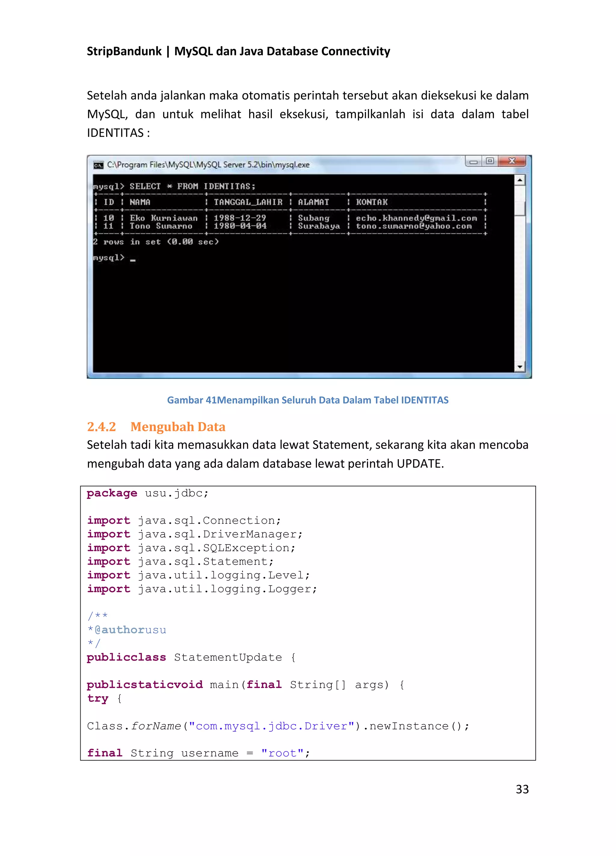Click the 'SELECT * FROM IDENTITAS;' command

[x=192, y=186]
